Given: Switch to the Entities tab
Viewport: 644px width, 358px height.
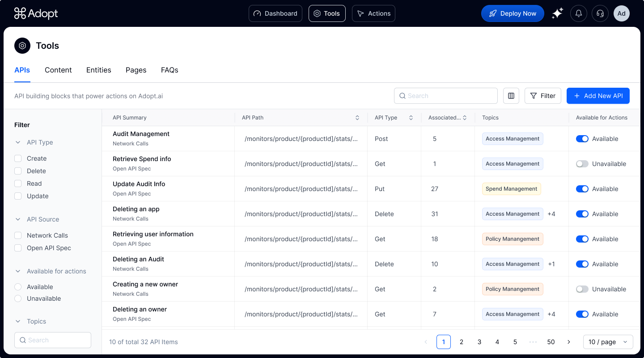Looking at the screenshot, I should pos(99,70).
